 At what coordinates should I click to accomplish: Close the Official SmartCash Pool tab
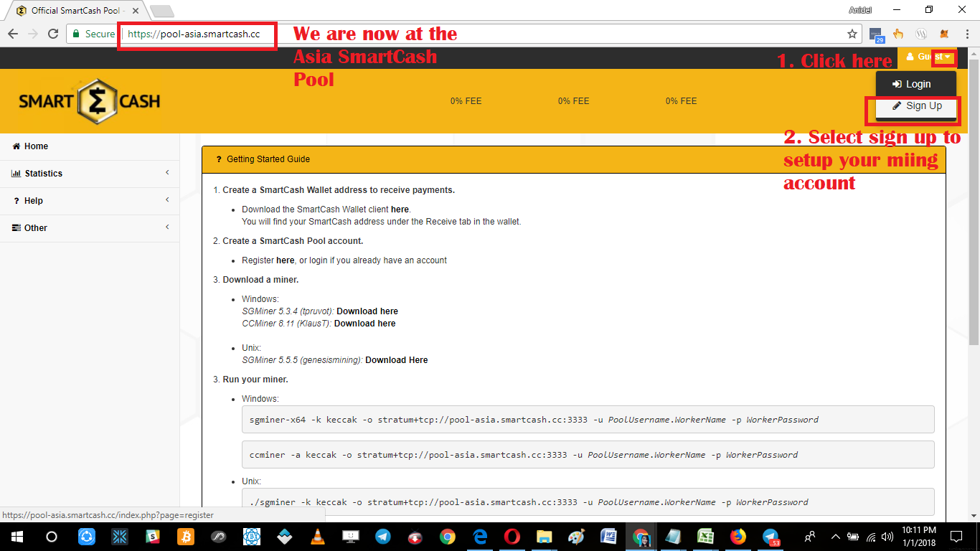click(x=136, y=11)
